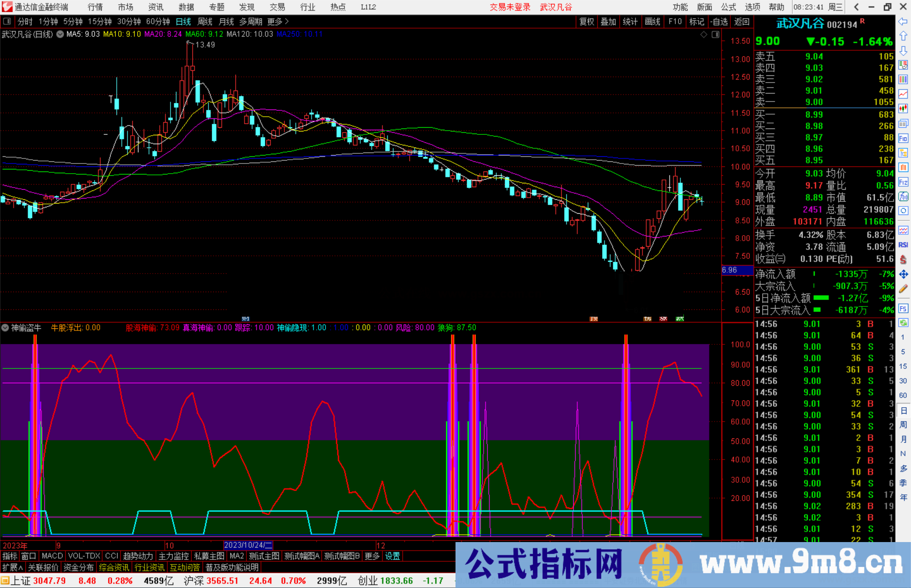The width and height of the screenshot is (911, 588).
Task: Open the 多周期 period dropdown
Action: point(251,21)
